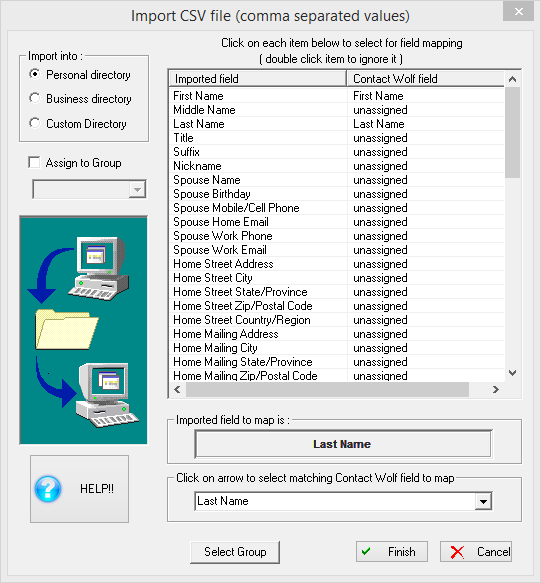The width and height of the screenshot is (541, 583).
Task: Select the Business directory radio button
Action: (x=35, y=98)
